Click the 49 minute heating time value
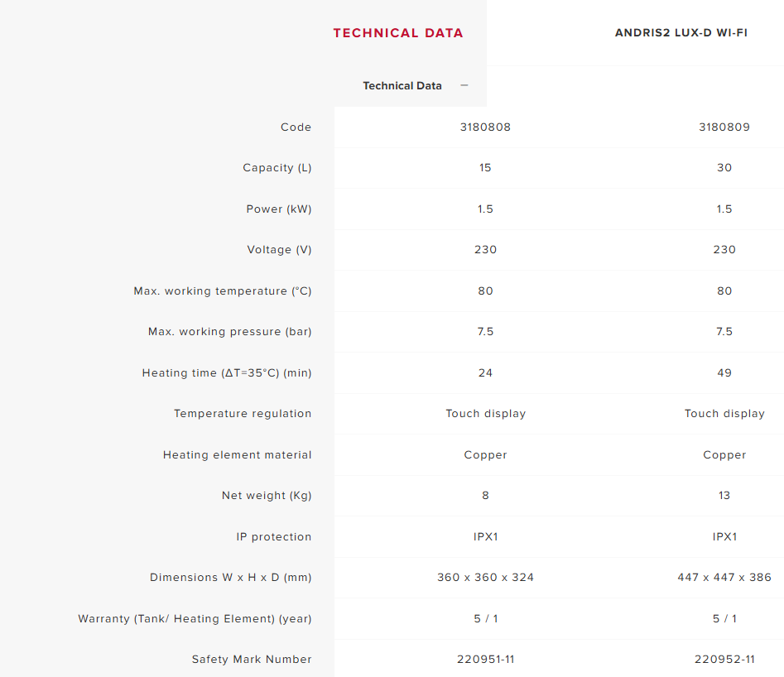The image size is (784, 677). [724, 373]
